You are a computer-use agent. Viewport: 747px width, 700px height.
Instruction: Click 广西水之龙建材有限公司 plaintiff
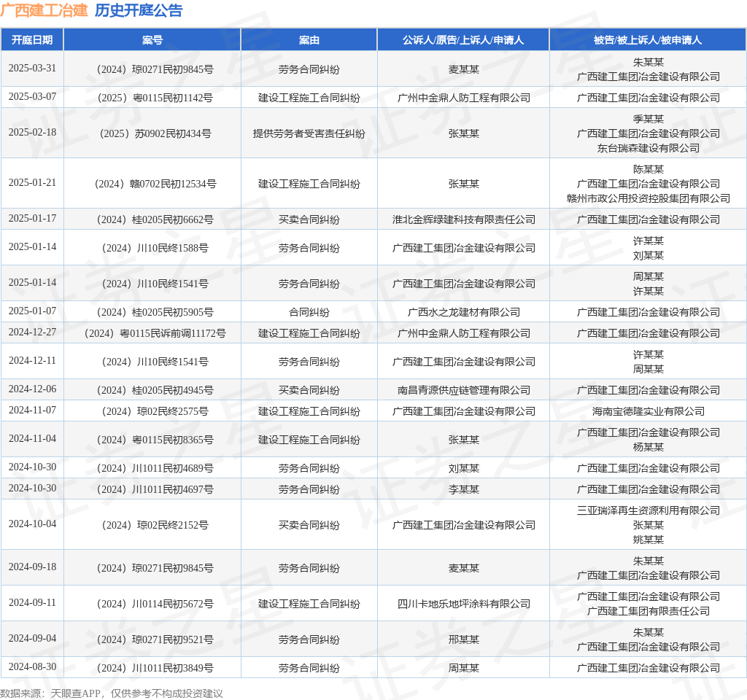tap(463, 312)
